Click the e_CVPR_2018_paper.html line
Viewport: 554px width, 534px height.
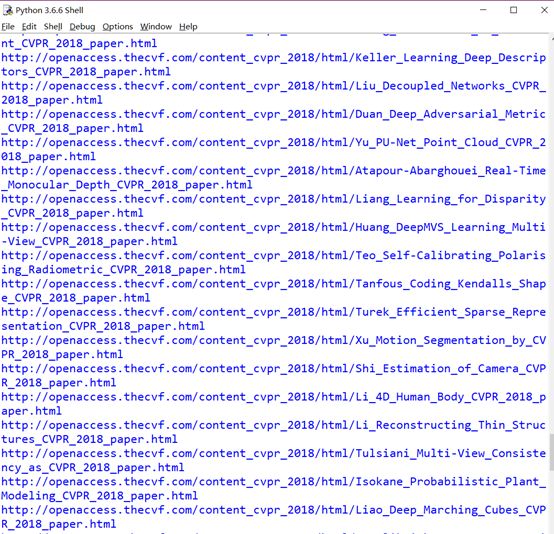pos(76,298)
